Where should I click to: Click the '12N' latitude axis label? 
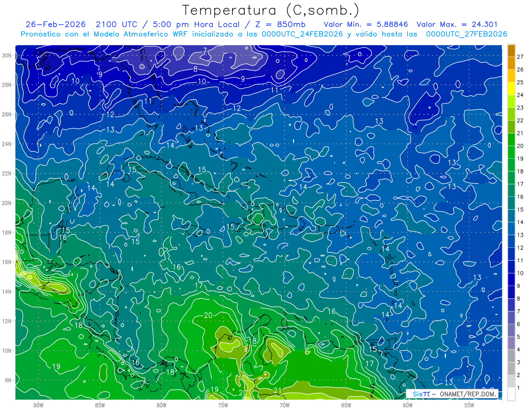[7, 321]
